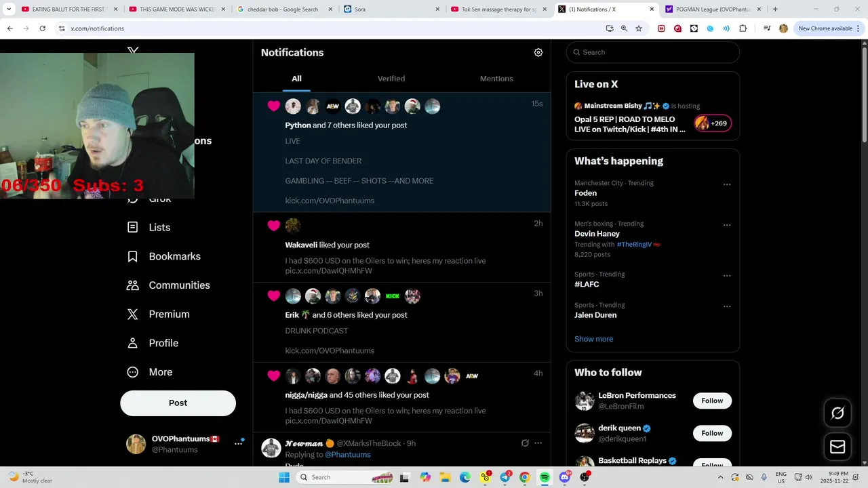The height and width of the screenshot is (488, 868).
Task: Open more options for #LAFC trend
Action: (727, 276)
